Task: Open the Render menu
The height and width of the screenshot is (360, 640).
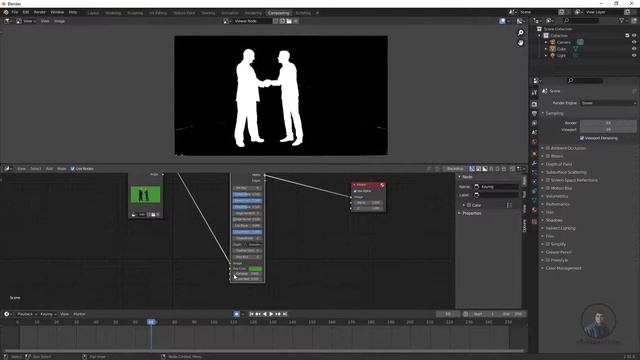Action: tap(40, 12)
